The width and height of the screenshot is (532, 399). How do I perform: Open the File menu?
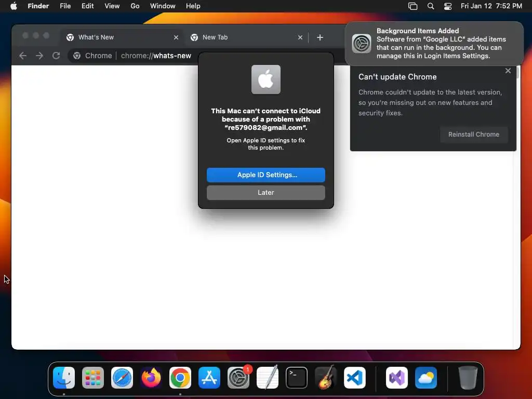pos(65,6)
